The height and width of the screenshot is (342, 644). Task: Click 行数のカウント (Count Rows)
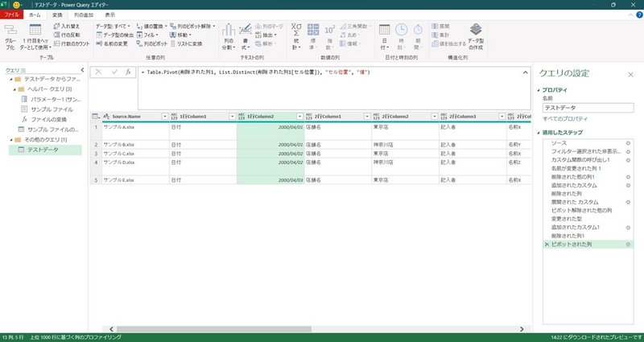(x=72, y=43)
